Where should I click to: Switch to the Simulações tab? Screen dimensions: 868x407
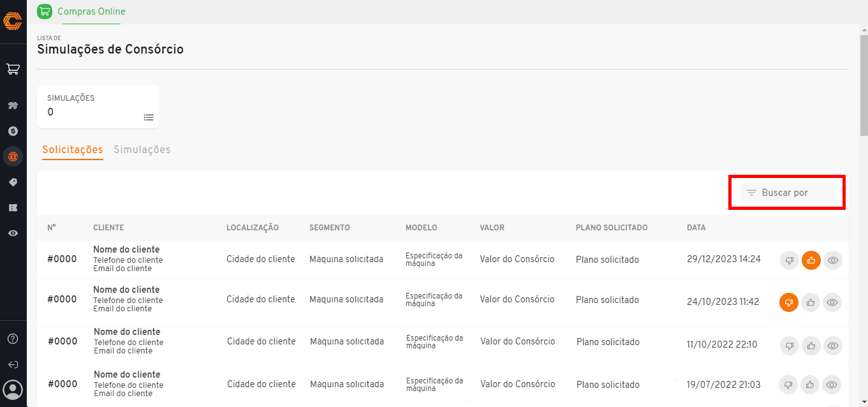pyautogui.click(x=142, y=150)
